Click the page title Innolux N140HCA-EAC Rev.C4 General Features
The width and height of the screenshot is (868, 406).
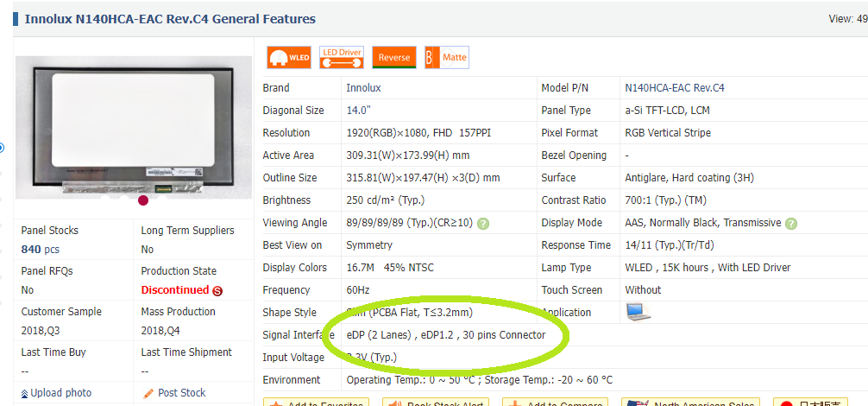(x=170, y=19)
